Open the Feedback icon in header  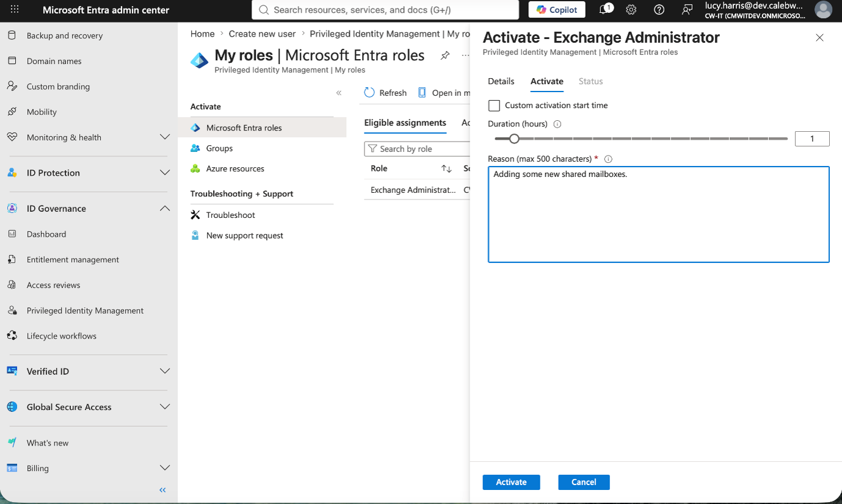click(x=687, y=10)
